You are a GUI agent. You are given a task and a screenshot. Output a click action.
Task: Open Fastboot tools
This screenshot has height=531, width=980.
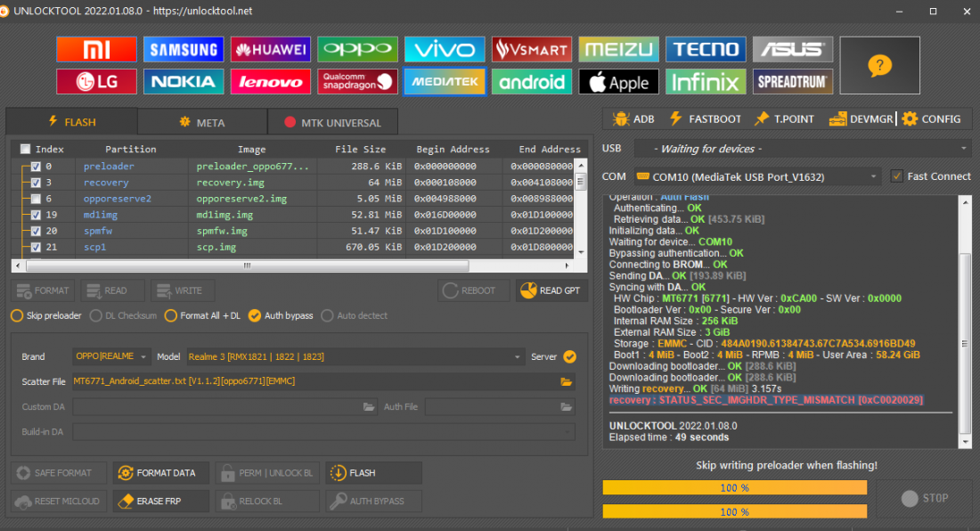pyautogui.click(x=705, y=119)
